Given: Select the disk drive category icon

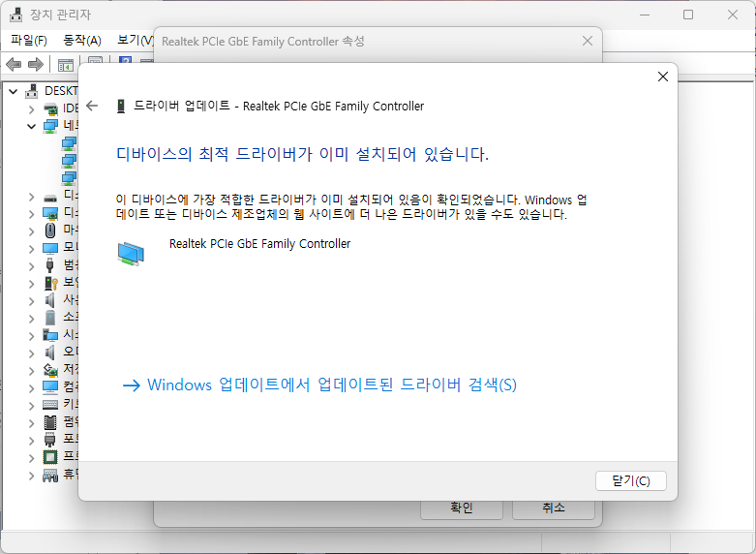Looking at the screenshot, I should coord(50,197).
